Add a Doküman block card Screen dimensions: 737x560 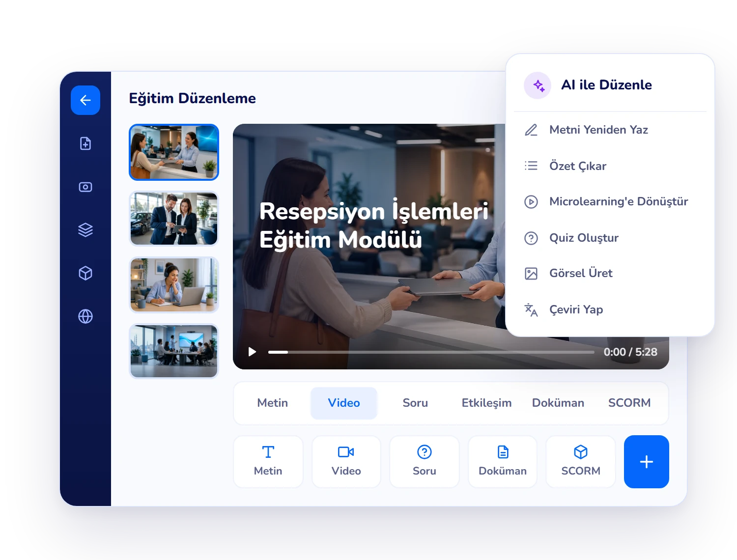(503, 462)
